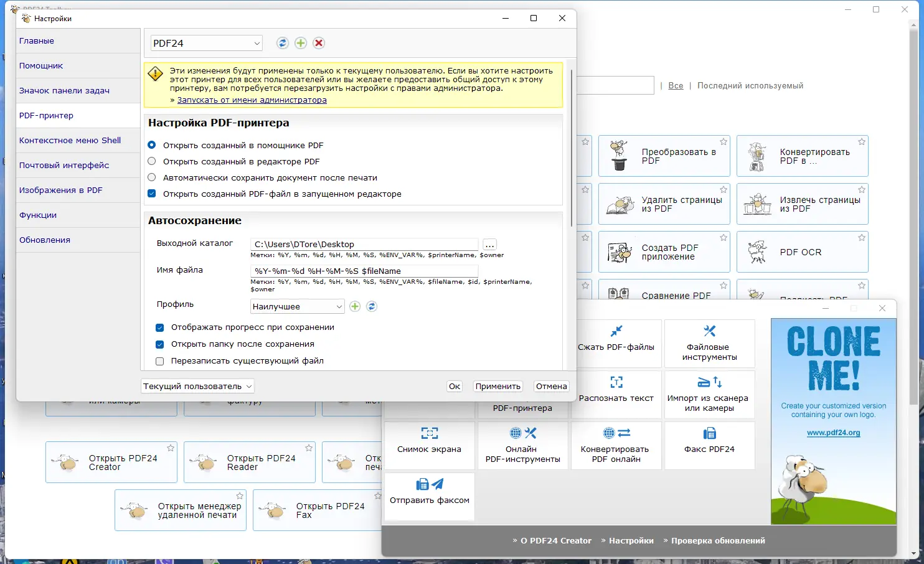Click the refresh printer list icon beside PDF24
This screenshot has height=564, width=924.
coord(283,43)
